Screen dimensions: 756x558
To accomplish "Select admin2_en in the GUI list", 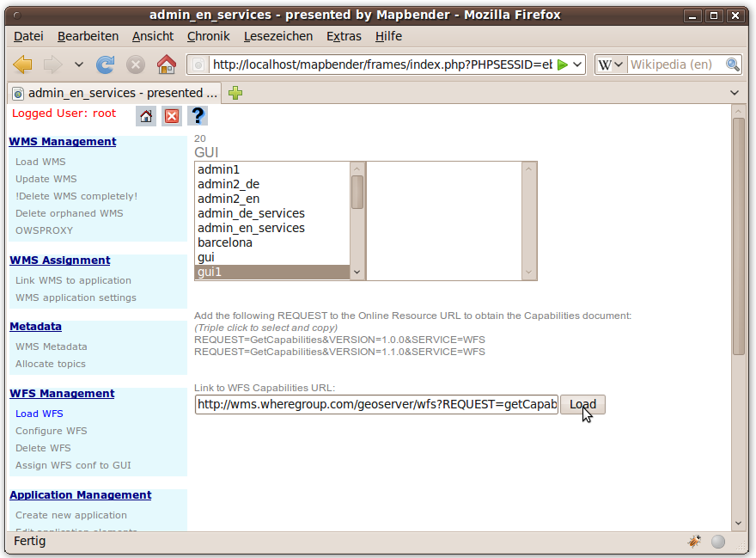I will point(272,199).
